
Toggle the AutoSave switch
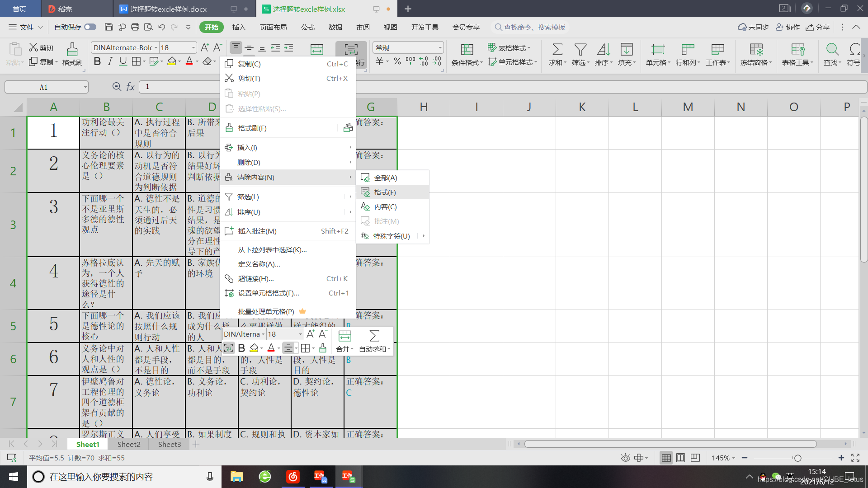90,27
